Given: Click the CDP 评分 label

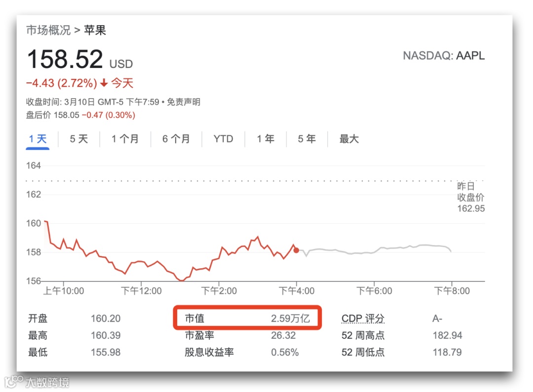Looking at the screenshot, I should [363, 319].
